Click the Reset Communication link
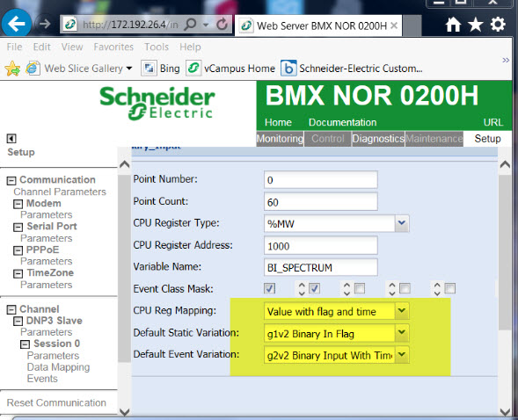The height and width of the screenshot is (420, 518). pyautogui.click(x=56, y=402)
